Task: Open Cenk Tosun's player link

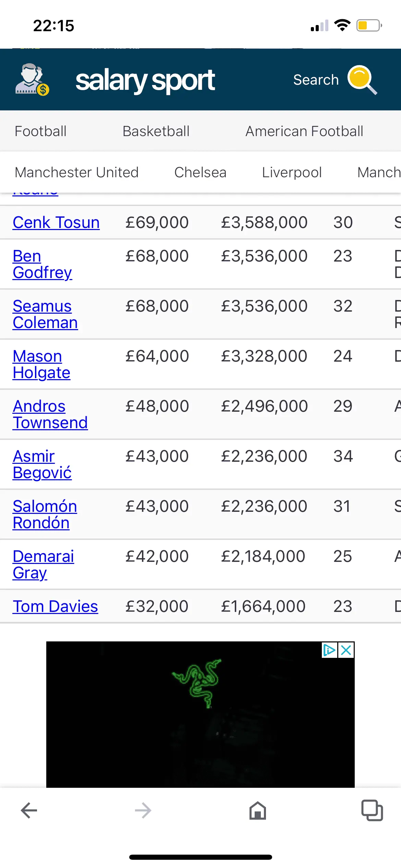Action: 56,222
